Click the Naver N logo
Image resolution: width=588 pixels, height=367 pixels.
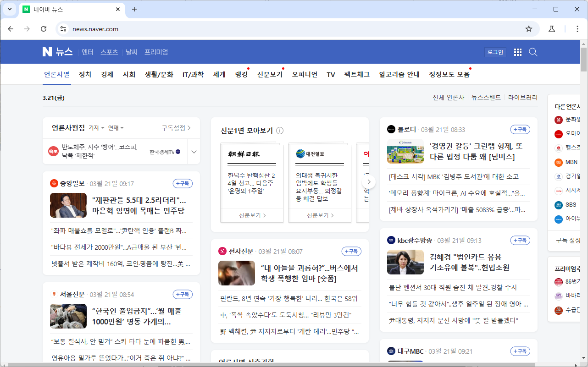pyautogui.click(x=47, y=52)
